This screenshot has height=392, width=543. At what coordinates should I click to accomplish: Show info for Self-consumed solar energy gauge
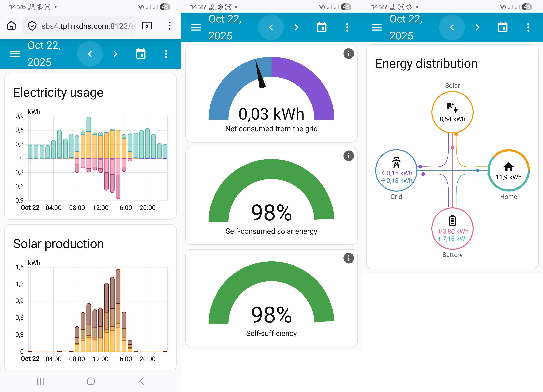coord(349,156)
